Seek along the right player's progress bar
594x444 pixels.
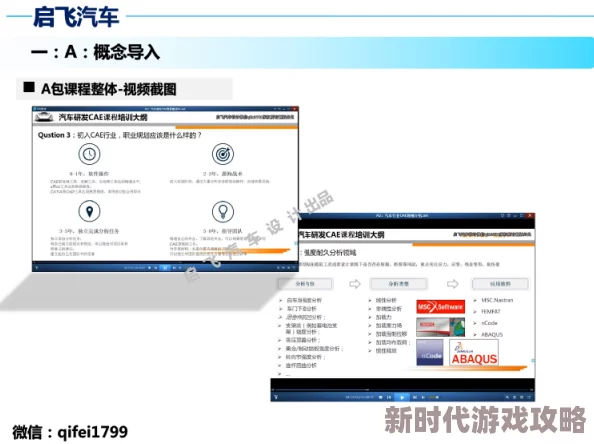402,389
